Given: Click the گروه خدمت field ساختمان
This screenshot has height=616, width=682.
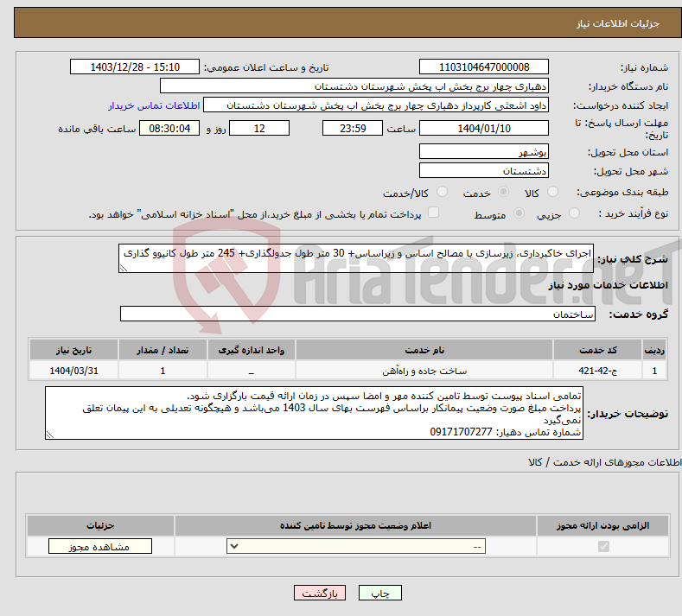Looking at the screenshot, I should click(x=358, y=314).
